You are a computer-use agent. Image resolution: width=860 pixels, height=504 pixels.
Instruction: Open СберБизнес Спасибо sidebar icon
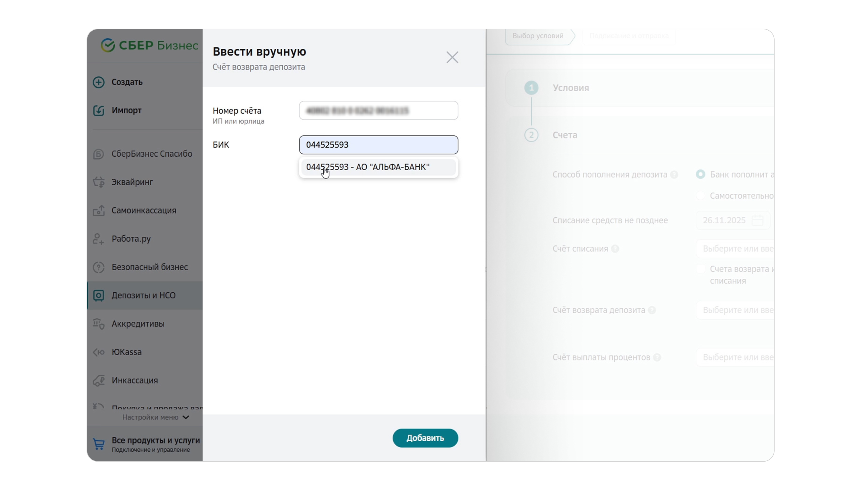99,154
